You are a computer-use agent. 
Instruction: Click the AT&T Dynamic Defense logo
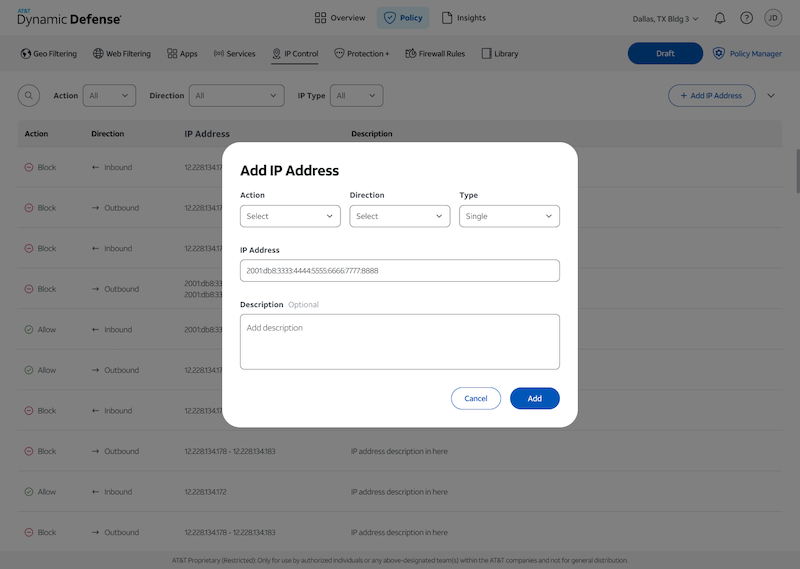(69, 18)
